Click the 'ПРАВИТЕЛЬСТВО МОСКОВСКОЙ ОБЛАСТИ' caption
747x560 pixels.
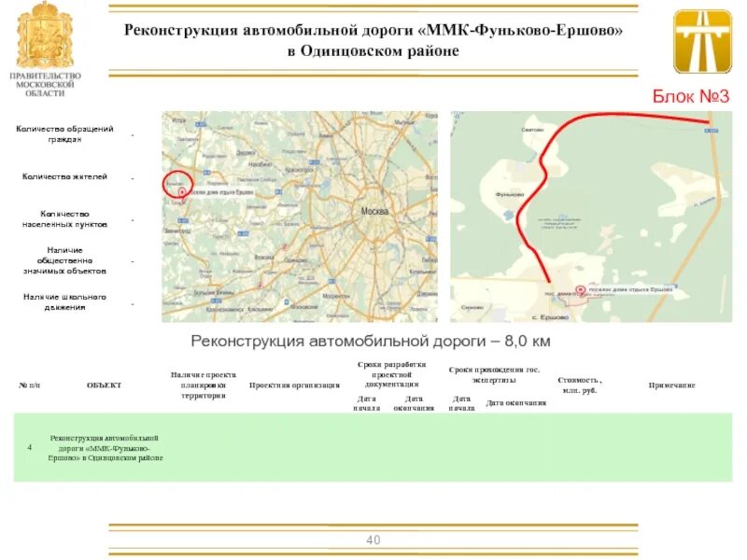click(45, 84)
